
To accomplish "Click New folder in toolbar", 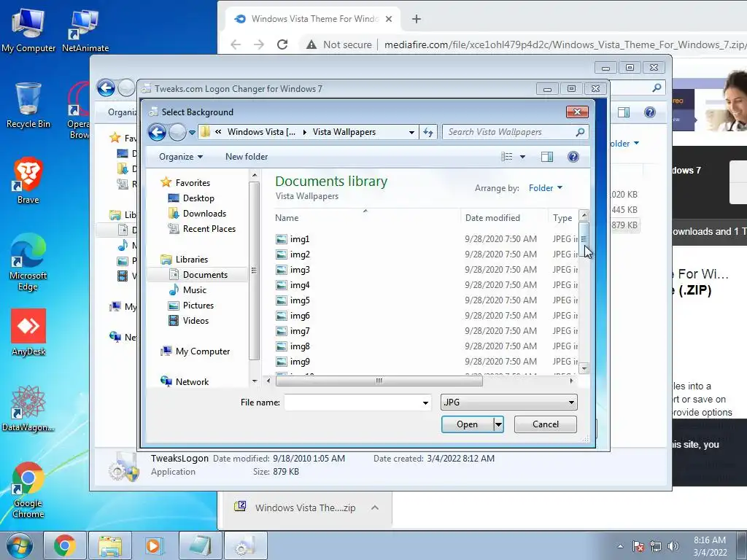I will [x=247, y=157].
